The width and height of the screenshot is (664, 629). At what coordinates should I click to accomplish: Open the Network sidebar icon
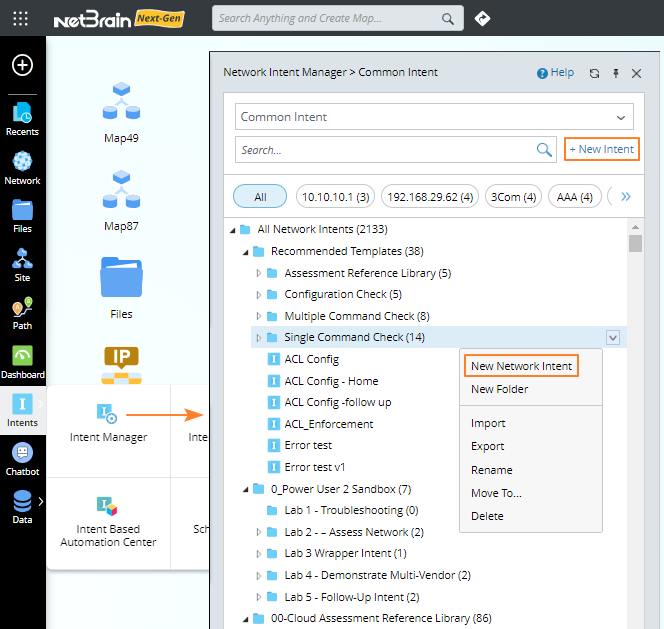click(x=22, y=167)
